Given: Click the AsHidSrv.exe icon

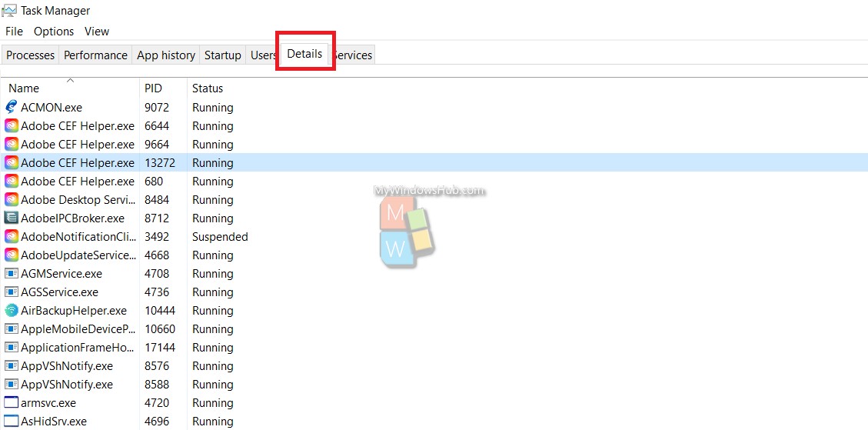Looking at the screenshot, I should [x=11, y=421].
